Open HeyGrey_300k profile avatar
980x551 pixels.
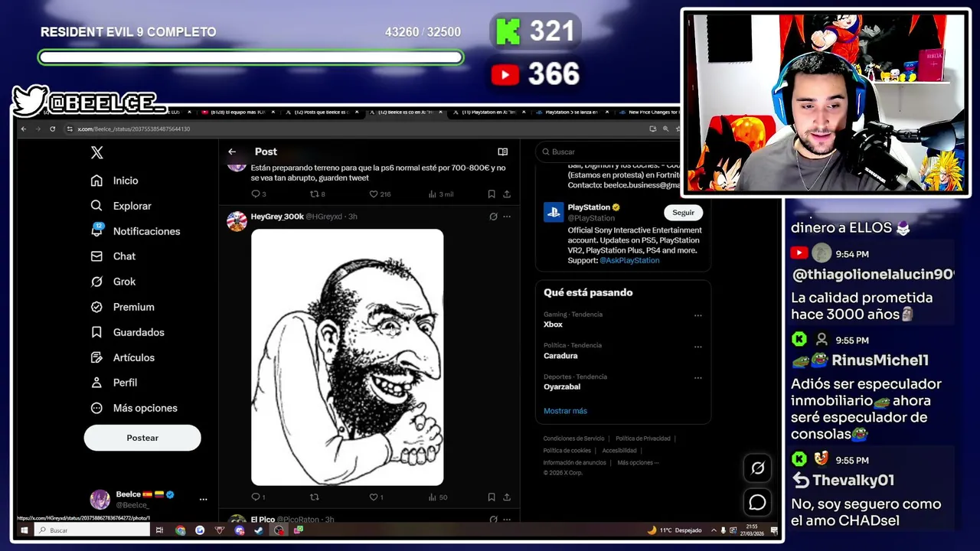tap(237, 221)
